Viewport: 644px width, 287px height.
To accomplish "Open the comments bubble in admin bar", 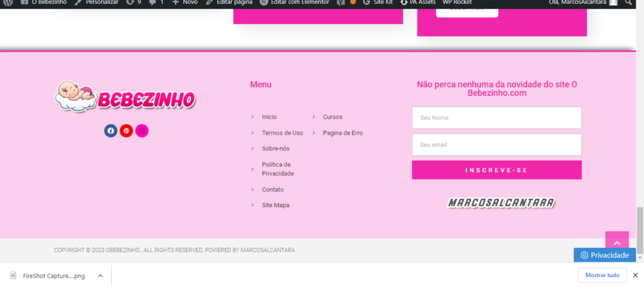I will [x=157, y=3].
